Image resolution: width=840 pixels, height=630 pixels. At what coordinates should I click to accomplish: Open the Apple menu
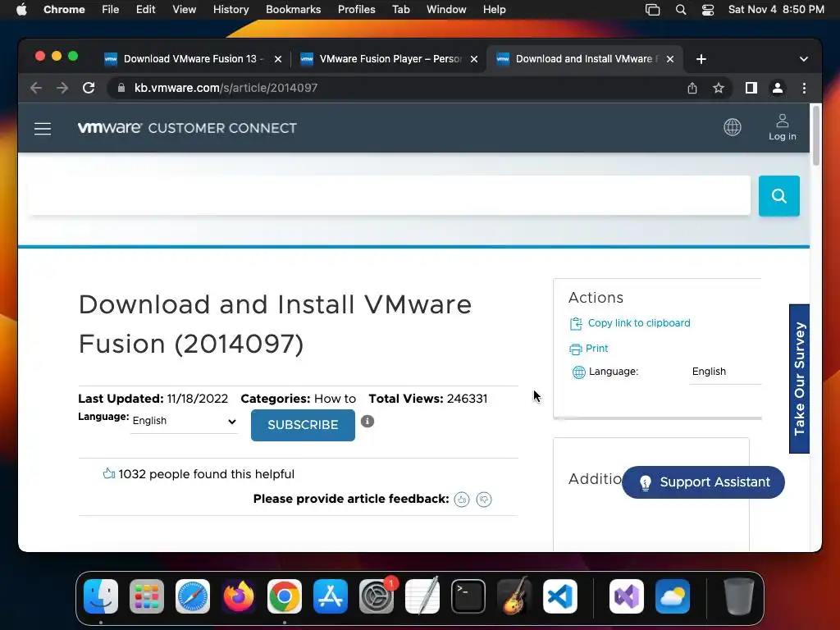pyautogui.click(x=21, y=10)
